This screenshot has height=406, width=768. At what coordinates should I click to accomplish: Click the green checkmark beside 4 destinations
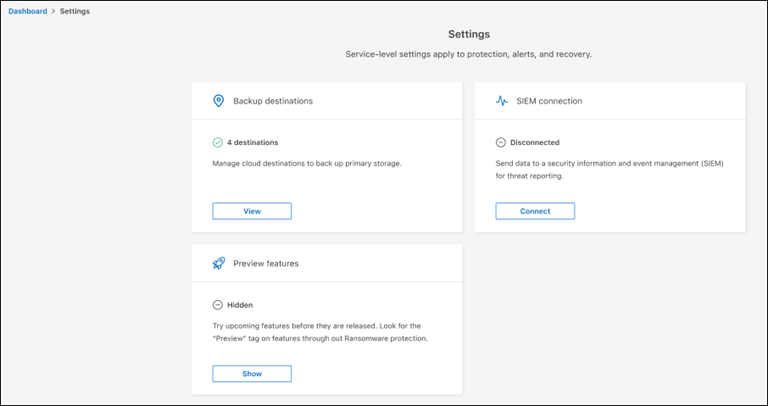218,142
